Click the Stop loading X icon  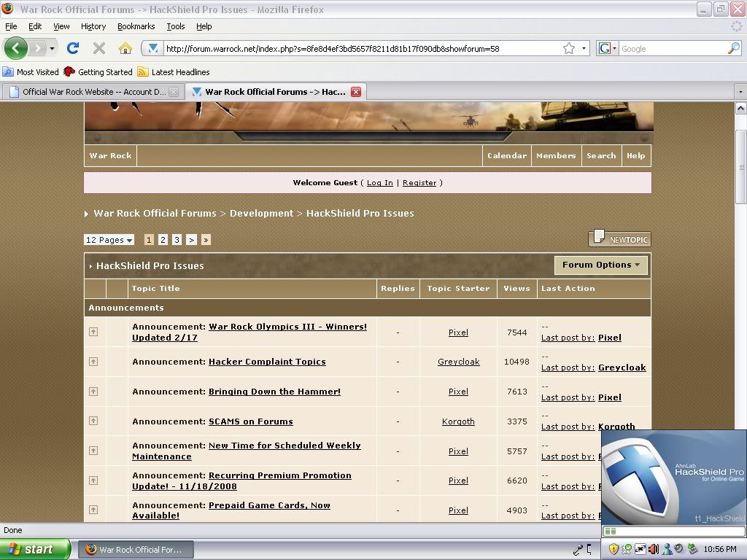pyautogui.click(x=99, y=48)
